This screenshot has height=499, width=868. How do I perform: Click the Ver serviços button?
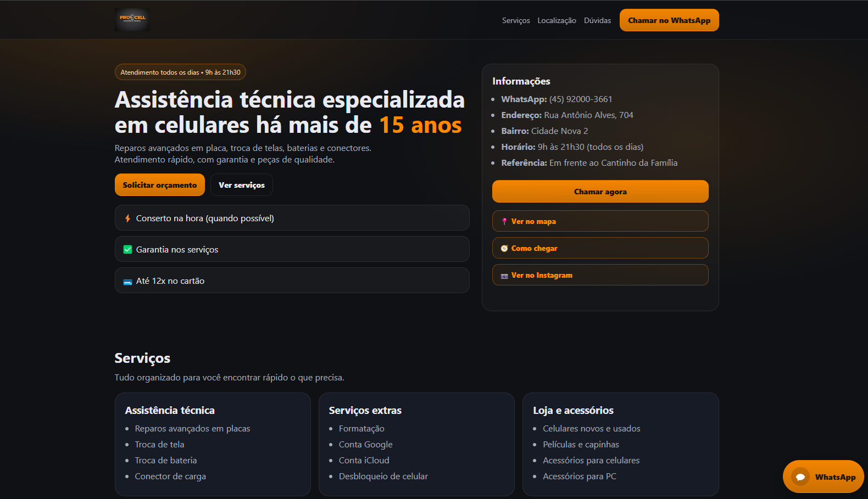click(242, 185)
